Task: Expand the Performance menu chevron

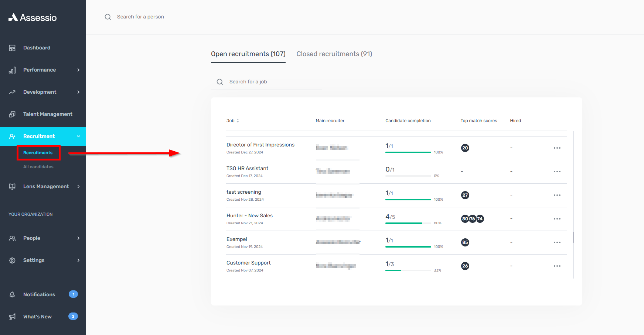Action: tap(78, 70)
